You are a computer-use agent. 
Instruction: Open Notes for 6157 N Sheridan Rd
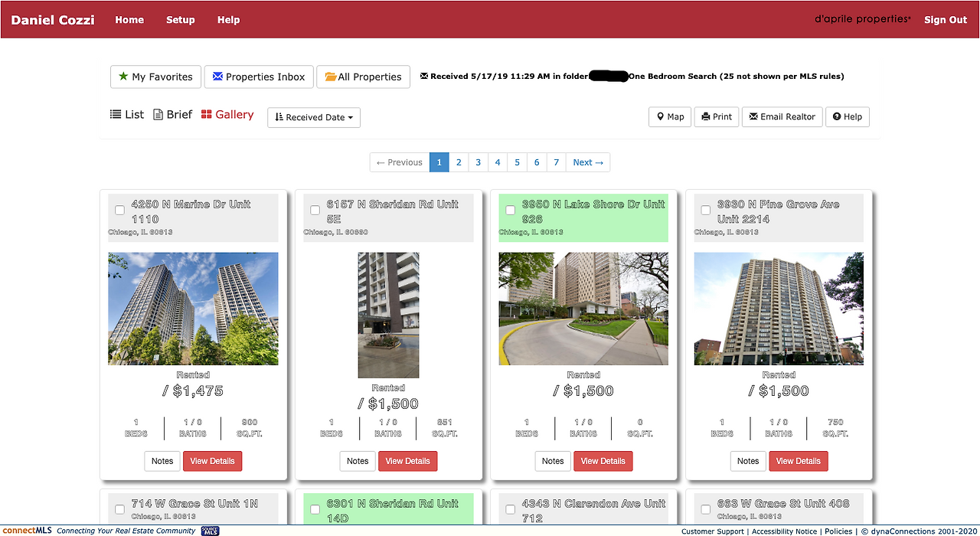click(358, 461)
